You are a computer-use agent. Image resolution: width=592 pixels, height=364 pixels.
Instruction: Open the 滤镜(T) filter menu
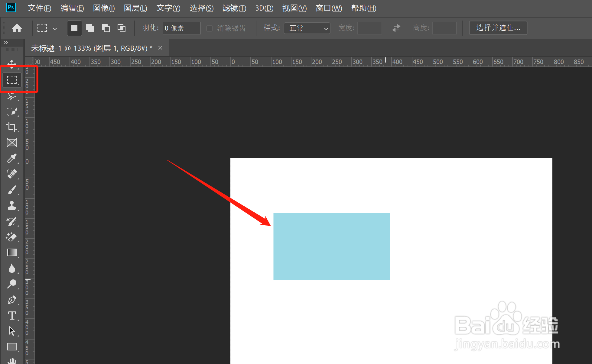(x=234, y=8)
